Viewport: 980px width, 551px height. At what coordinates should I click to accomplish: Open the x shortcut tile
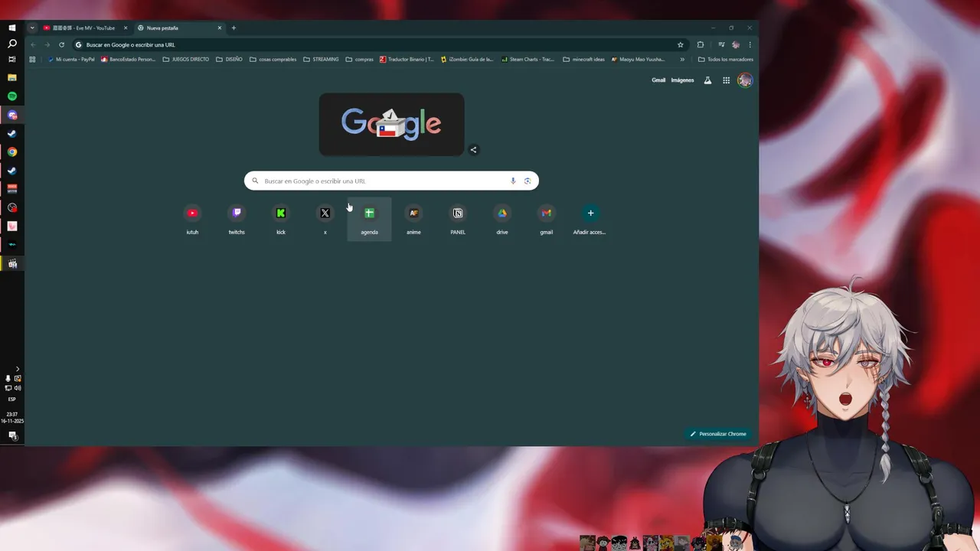click(325, 219)
